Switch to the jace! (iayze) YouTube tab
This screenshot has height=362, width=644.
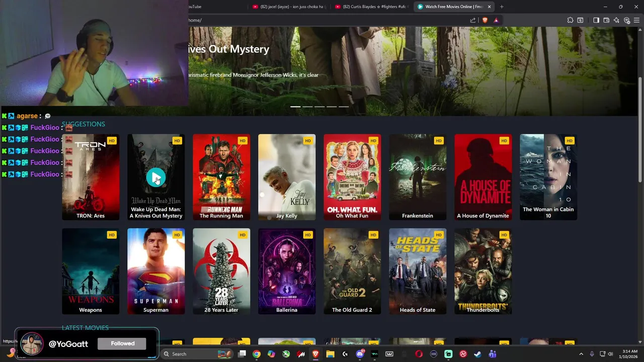pos(289,7)
